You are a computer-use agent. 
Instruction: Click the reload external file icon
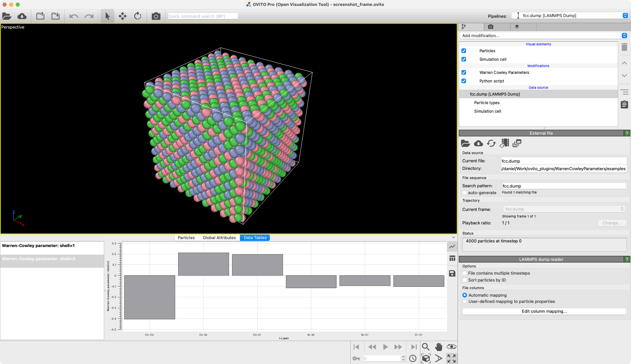click(491, 143)
